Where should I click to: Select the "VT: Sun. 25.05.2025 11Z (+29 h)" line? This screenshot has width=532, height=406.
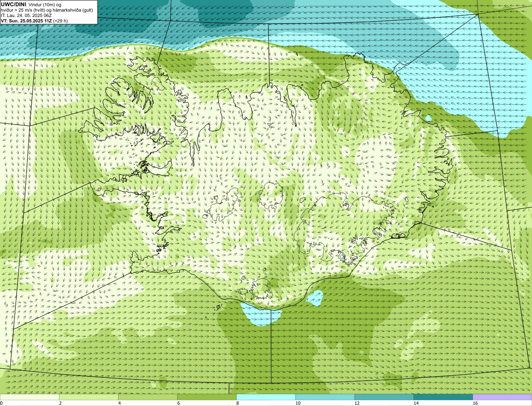point(34,20)
